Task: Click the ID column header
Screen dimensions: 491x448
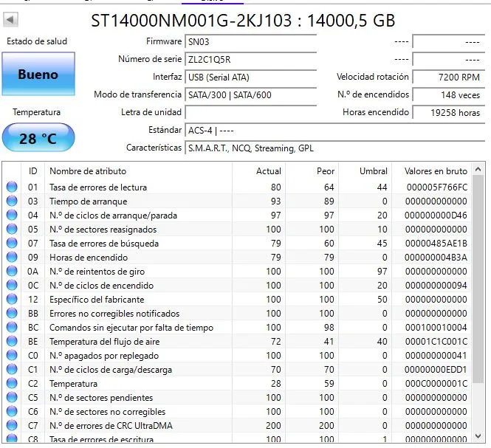Action: [33, 171]
